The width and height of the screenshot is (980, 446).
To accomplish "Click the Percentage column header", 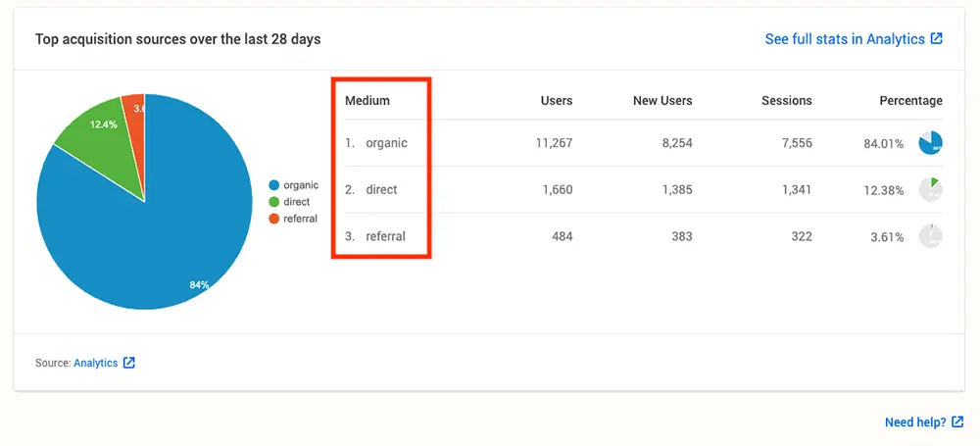I will (910, 101).
